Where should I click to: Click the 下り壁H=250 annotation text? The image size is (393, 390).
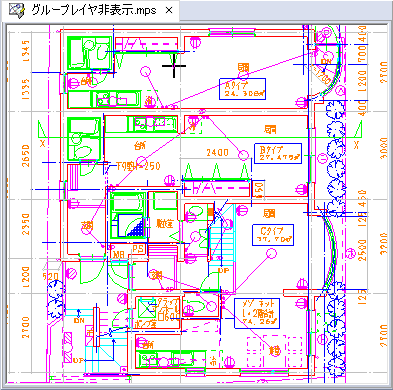pyautogui.click(x=138, y=166)
